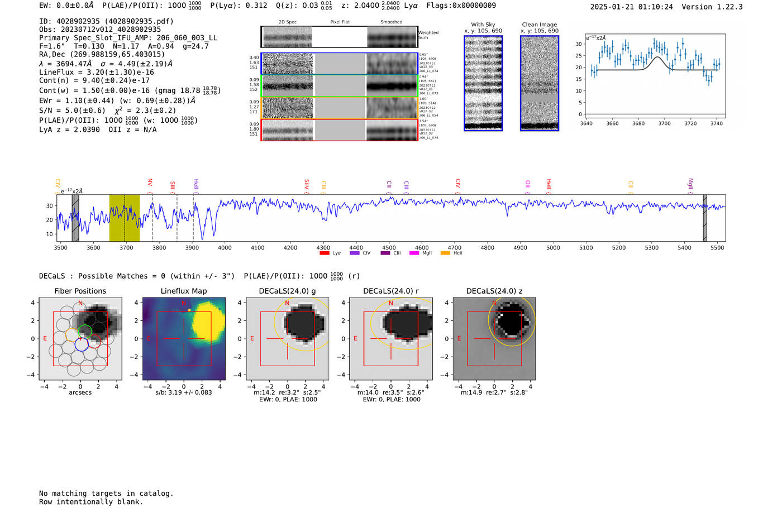Click the 'Flags:0x00000009' header text
The width and height of the screenshot is (782, 532).
click(x=461, y=6)
